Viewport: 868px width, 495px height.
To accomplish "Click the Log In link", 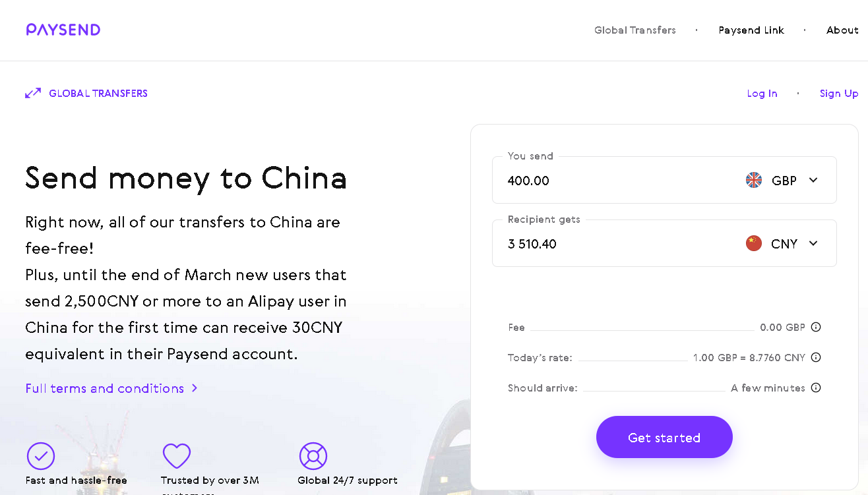I will coord(762,94).
